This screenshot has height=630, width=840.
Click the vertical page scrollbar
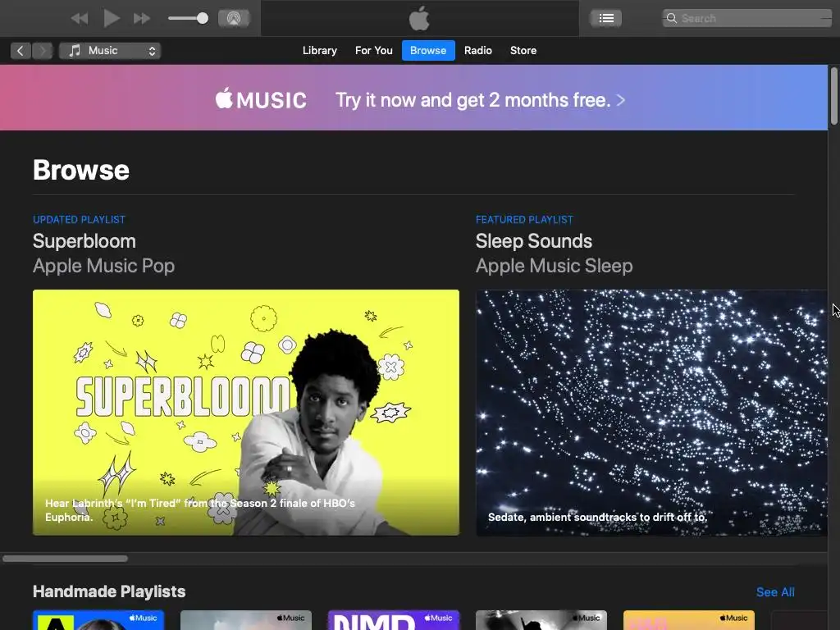(x=833, y=97)
